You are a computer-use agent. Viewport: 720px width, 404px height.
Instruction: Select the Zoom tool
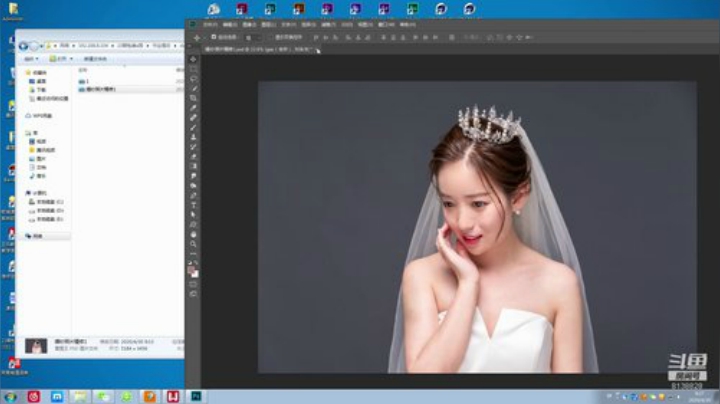click(193, 244)
